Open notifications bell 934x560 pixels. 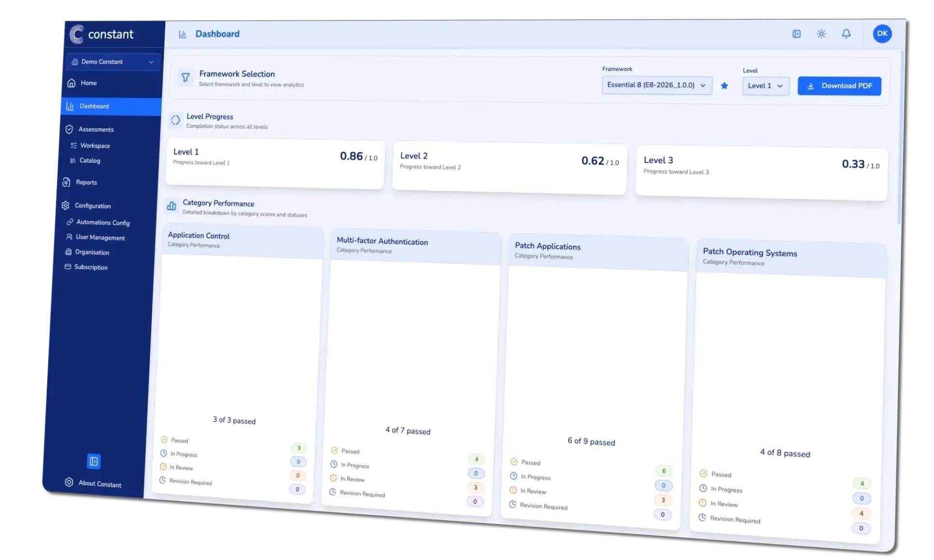[846, 34]
